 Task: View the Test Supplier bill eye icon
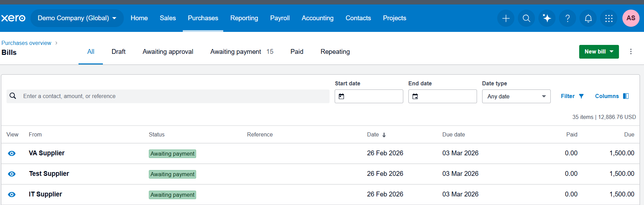(x=12, y=174)
